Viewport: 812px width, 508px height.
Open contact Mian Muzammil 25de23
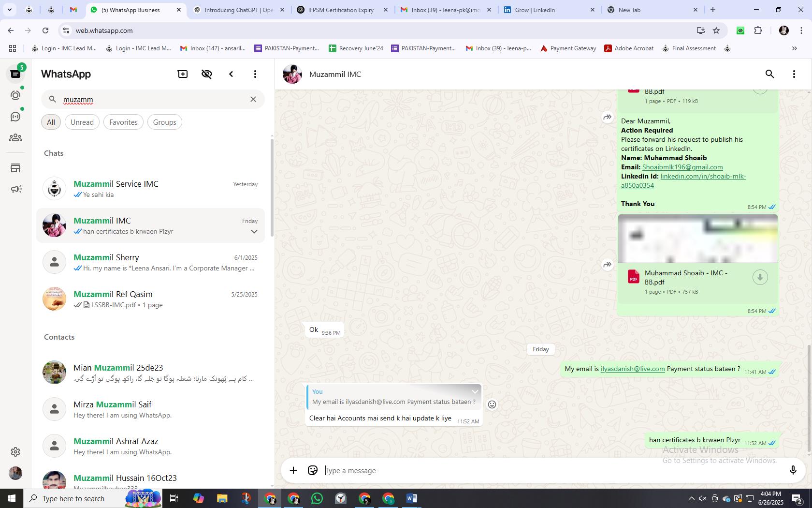[x=151, y=373]
